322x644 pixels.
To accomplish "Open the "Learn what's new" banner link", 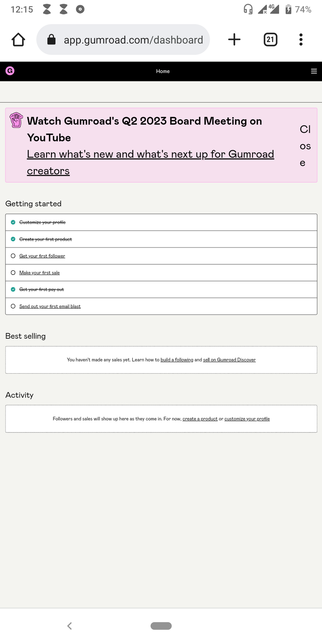I will pos(150,154).
